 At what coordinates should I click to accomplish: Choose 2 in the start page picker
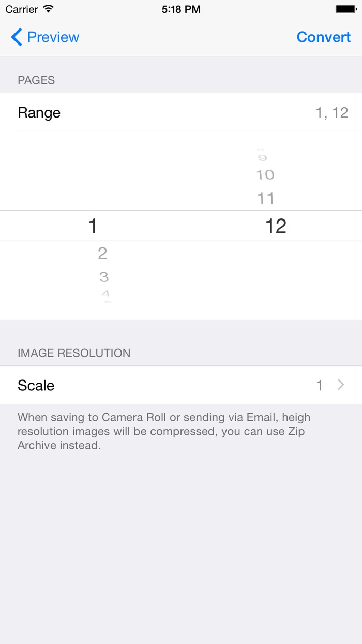pyautogui.click(x=102, y=253)
